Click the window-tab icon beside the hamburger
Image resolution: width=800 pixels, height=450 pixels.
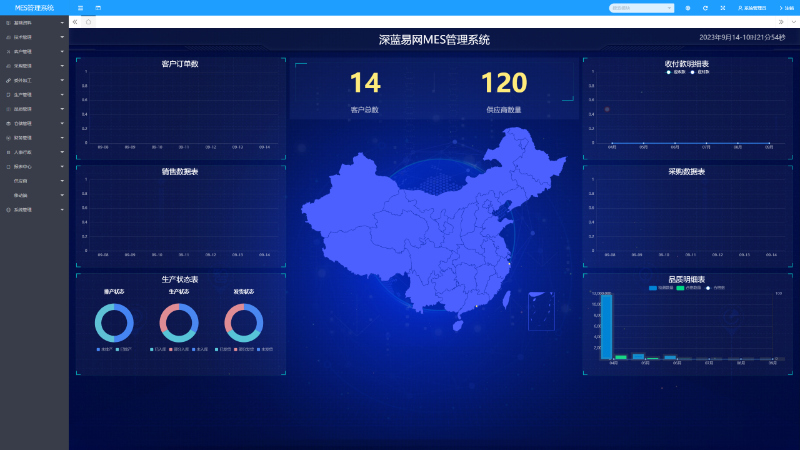(x=98, y=8)
